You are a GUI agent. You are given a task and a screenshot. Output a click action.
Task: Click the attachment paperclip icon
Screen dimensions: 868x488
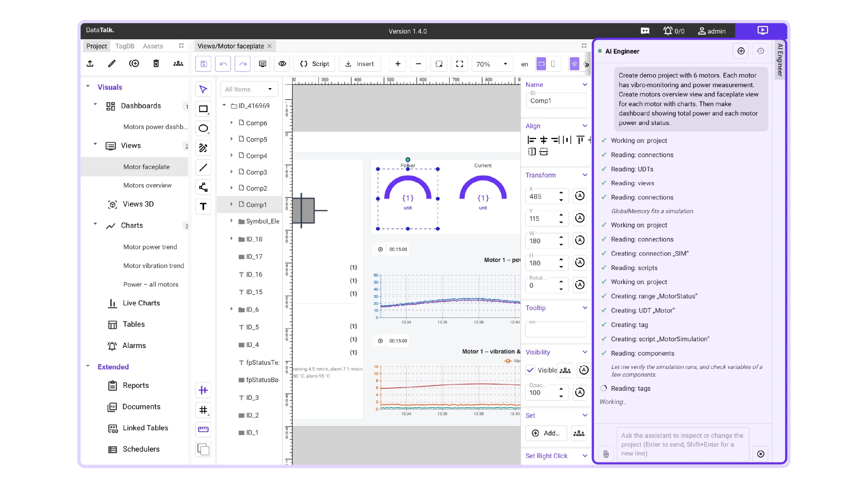tap(606, 454)
